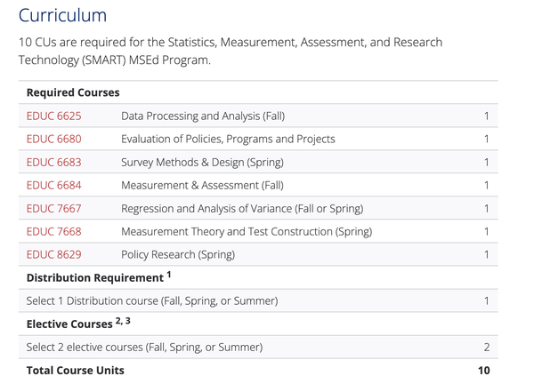This screenshot has width=534, height=392.
Task: Click the Curriculum heading
Action: 62,15
